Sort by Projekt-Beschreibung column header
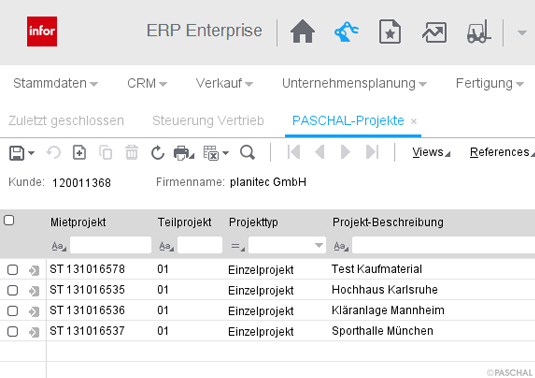The height and width of the screenshot is (378, 535). (x=388, y=222)
